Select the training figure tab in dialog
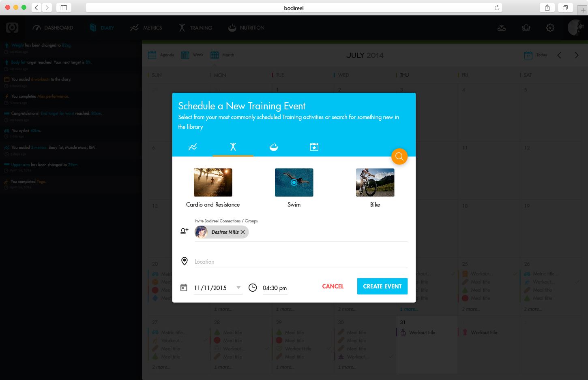This screenshot has height=380, width=588. click(x=233, y=147)
